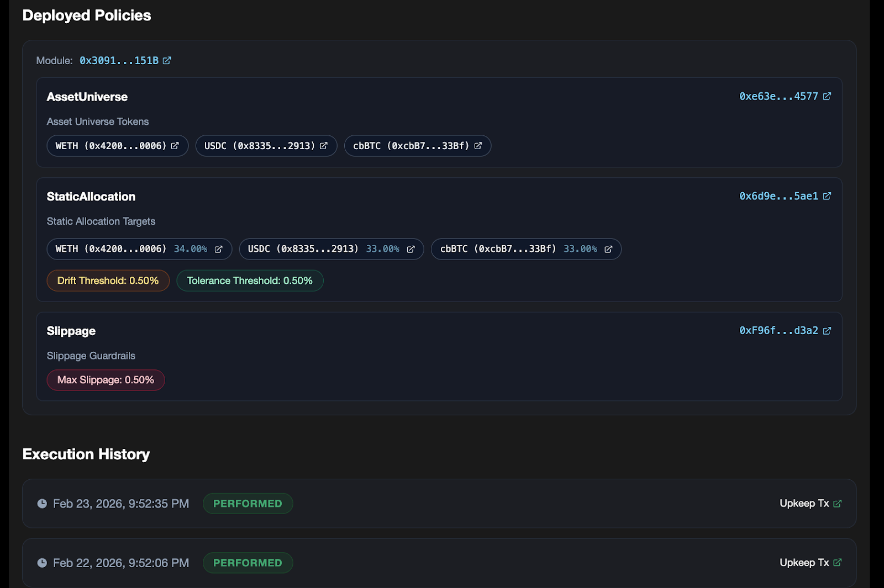Image resolution: width=884 pixels, height=588 pixels.
Task: Click external link icon next to 0x6d9e...5ae1
Action: (x=827, y=197)
